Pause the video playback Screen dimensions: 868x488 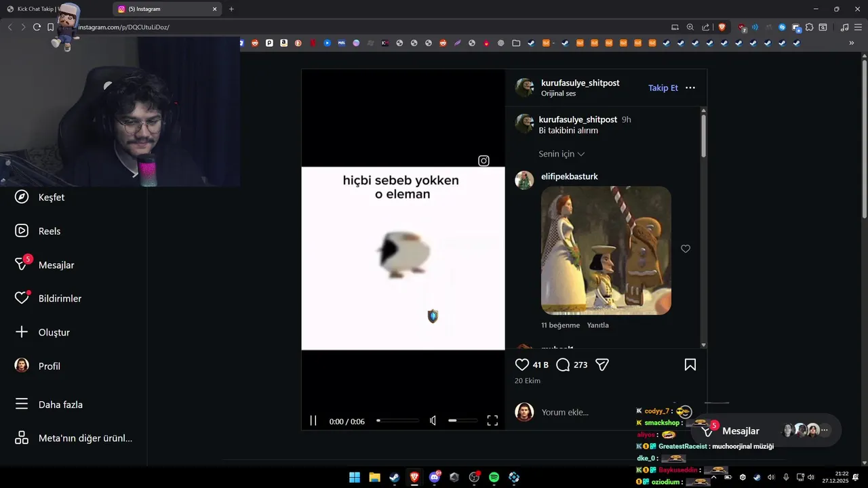[313, 421]
